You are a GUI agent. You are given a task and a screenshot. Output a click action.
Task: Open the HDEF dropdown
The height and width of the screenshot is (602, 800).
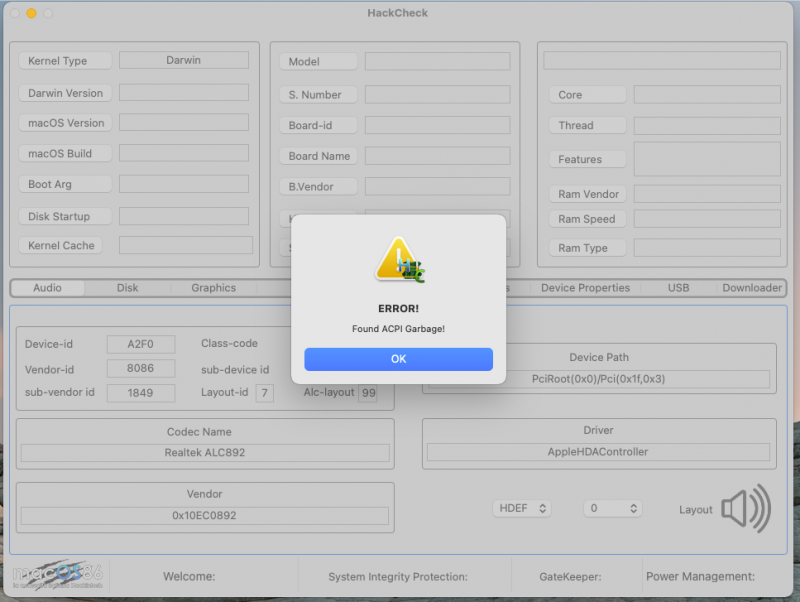click(x=522, y=508)
